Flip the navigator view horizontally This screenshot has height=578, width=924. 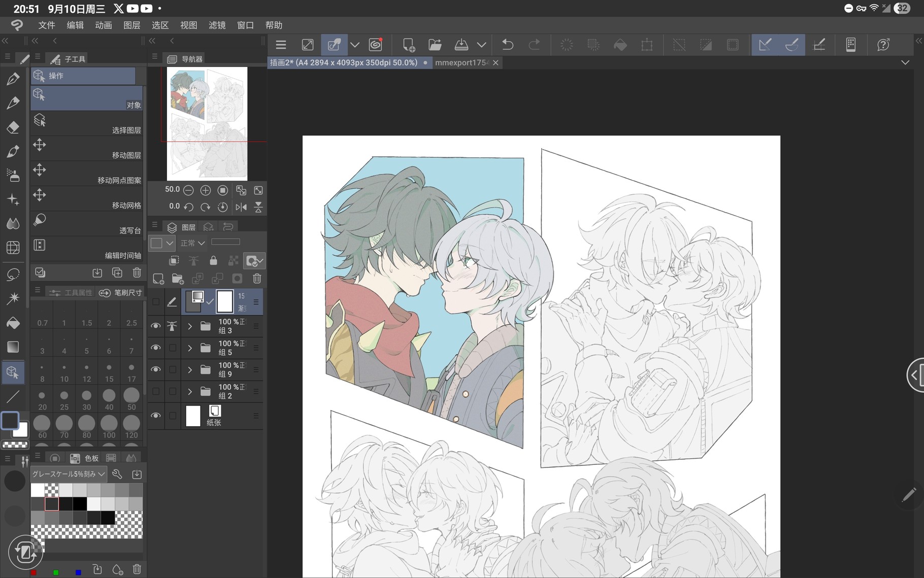pos(241,207)
